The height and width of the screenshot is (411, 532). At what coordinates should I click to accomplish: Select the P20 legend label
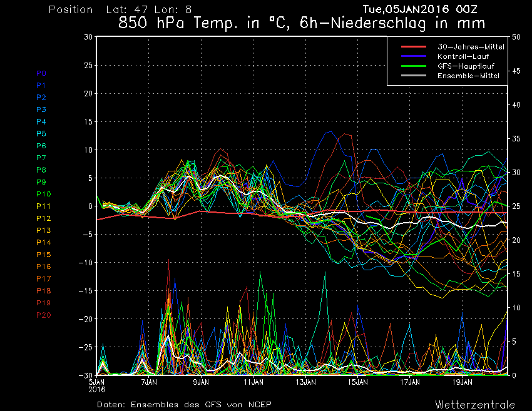point(43,315)
